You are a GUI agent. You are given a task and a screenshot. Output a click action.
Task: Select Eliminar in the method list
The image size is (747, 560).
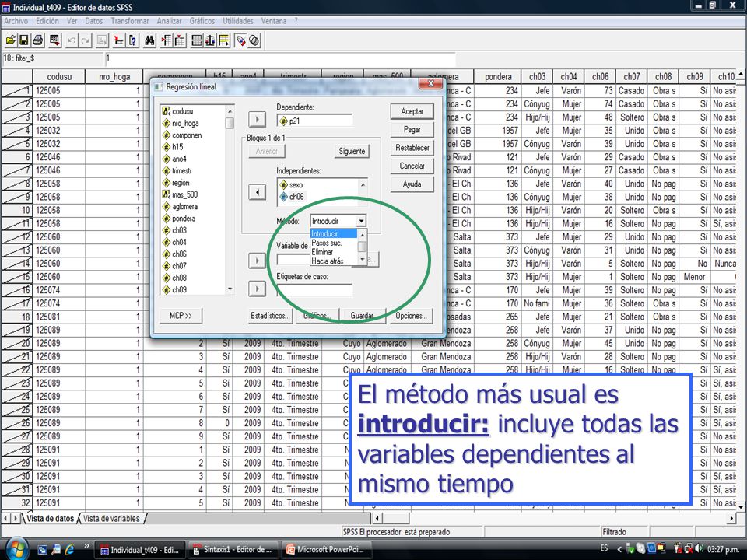tap(334, 252)
